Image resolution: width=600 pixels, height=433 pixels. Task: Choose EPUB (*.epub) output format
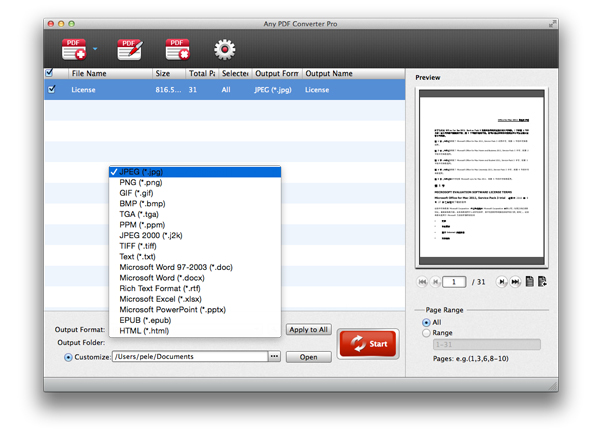click(195, 320)
